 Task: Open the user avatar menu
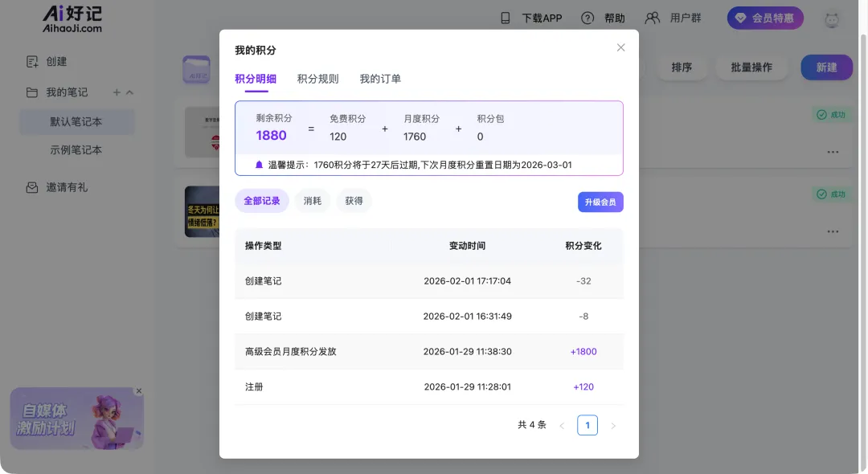click(x=832, y=18)
